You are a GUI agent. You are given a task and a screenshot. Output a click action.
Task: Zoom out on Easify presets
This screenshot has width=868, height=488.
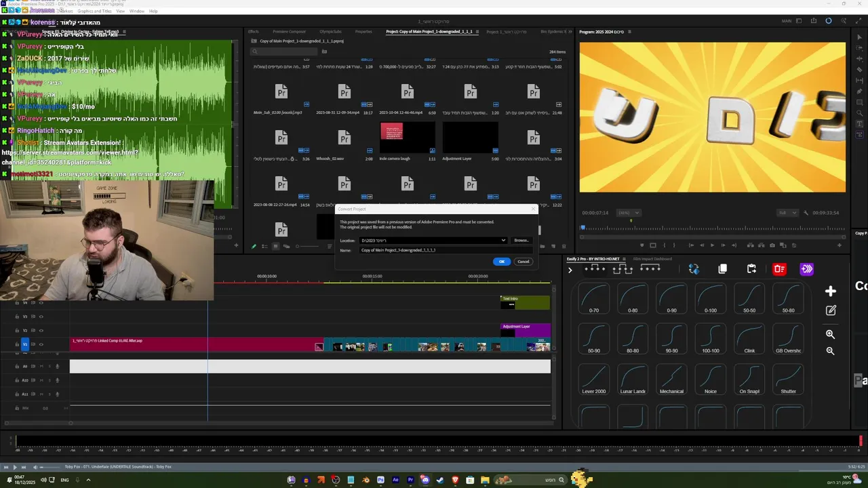(x=830, y=351)
